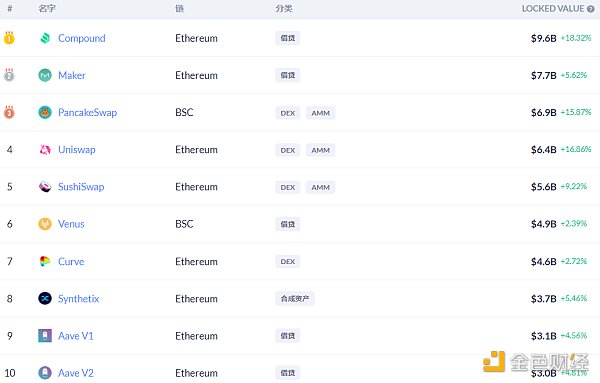Click the Maker $7.7B locked value
This screenshot has height=383, width=600.
[x=543, y=75]
